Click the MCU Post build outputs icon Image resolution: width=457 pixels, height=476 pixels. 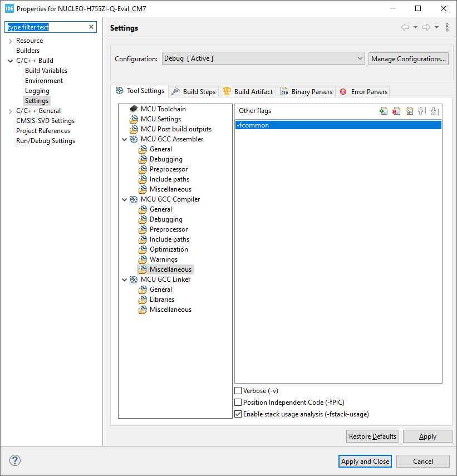coord(134,129)
